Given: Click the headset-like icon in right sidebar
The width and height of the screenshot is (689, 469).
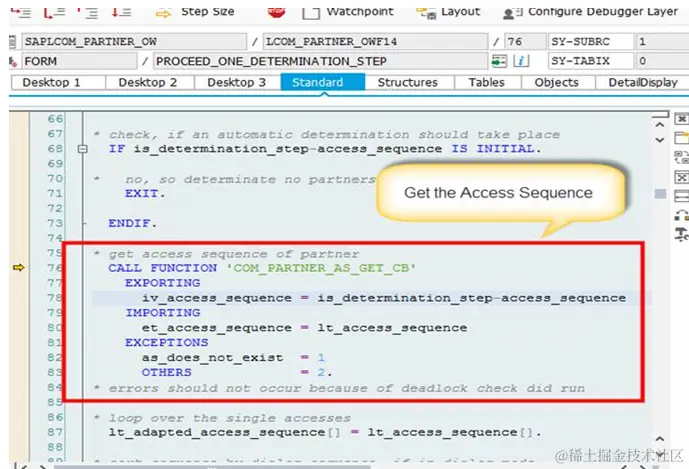Looking at the screenshot, I should coord(681,215).
